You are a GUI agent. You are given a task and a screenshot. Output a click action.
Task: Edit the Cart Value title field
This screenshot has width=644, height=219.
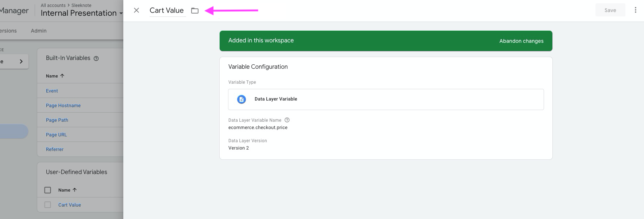point(167,11)
